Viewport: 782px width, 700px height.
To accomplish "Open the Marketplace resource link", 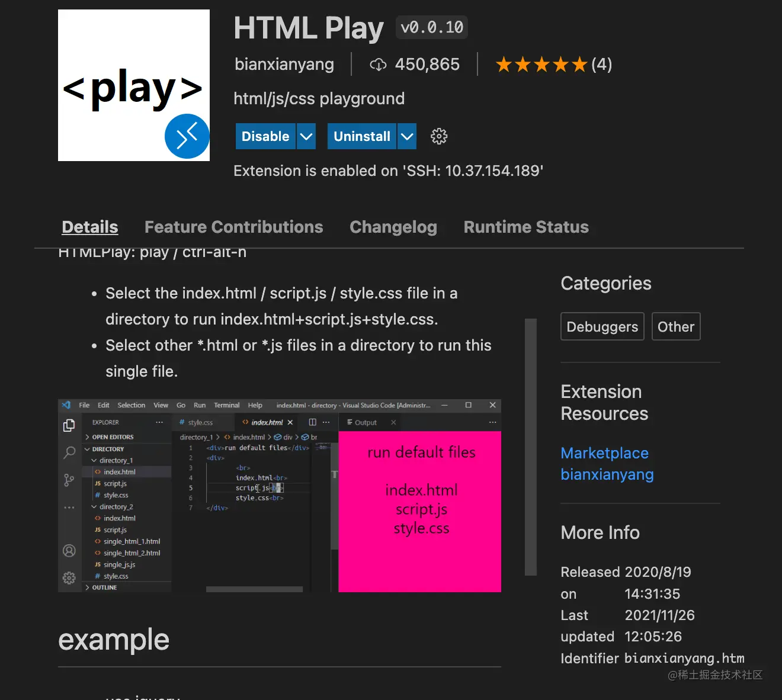I will tap(605, 453).
